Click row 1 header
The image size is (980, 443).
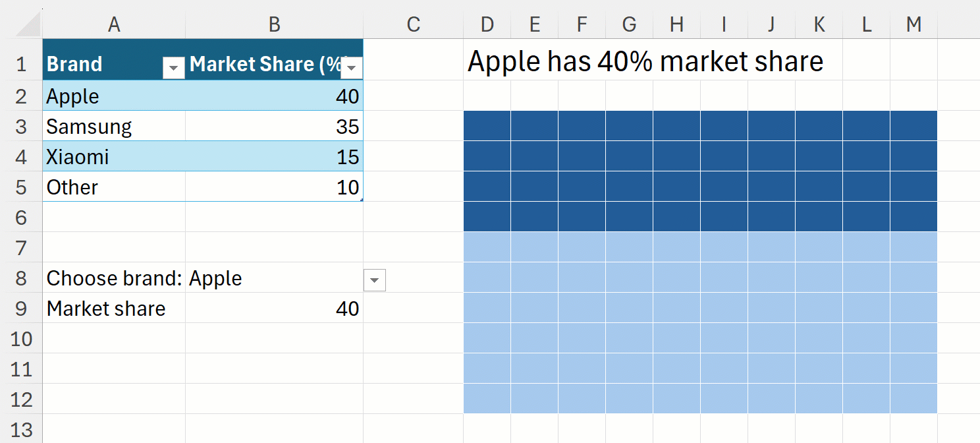(21, 65)
